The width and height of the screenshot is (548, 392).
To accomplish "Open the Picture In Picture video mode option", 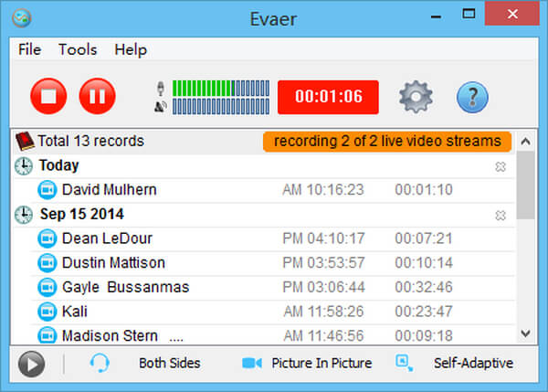I will click(321, 364).
